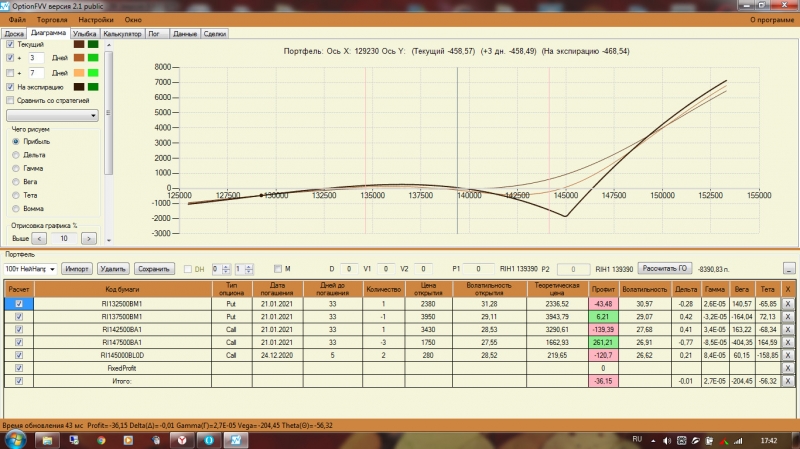Pick the На экспирацию dark green swatch
Screen dimensions: 800x449
click(93, 87)
